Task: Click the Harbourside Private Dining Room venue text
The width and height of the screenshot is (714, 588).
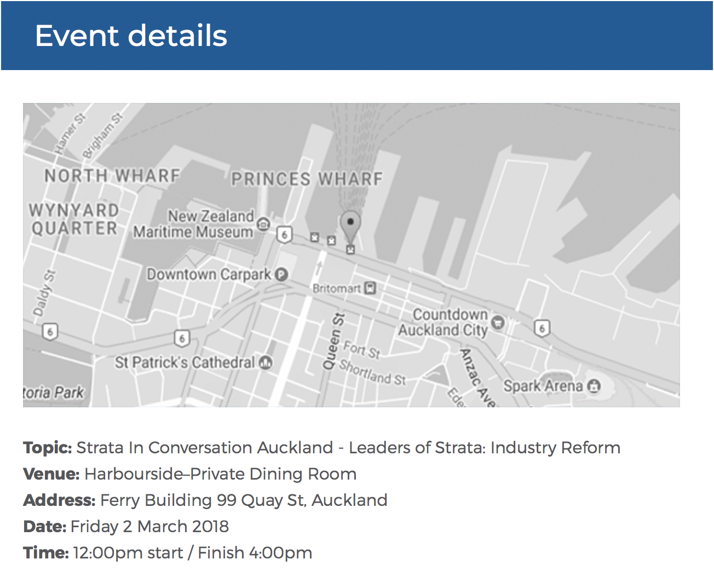Action: tap(220, 474)
